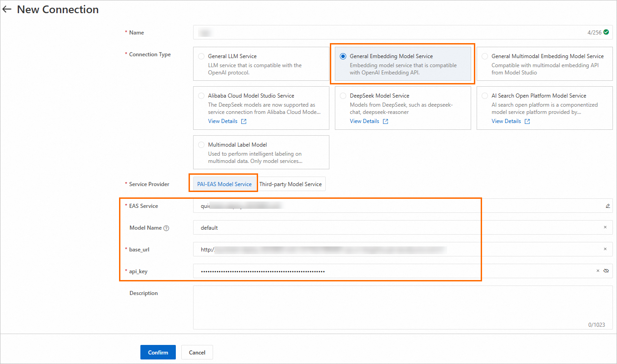Open the Model Name help question icon

pyautogui.click(x=166, y=228)
